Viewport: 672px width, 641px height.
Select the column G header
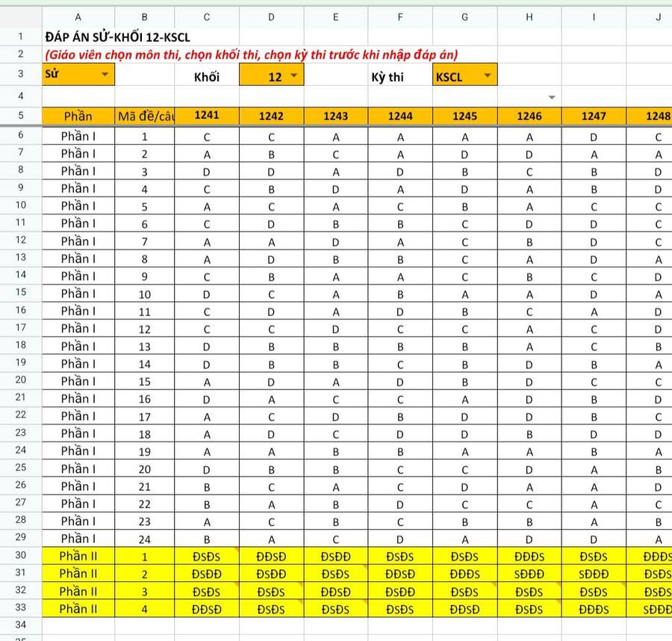click(464, 16)
